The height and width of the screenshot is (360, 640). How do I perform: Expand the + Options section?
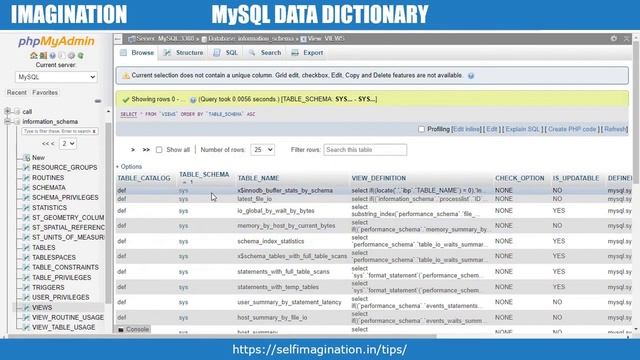(x=129, y=167)
